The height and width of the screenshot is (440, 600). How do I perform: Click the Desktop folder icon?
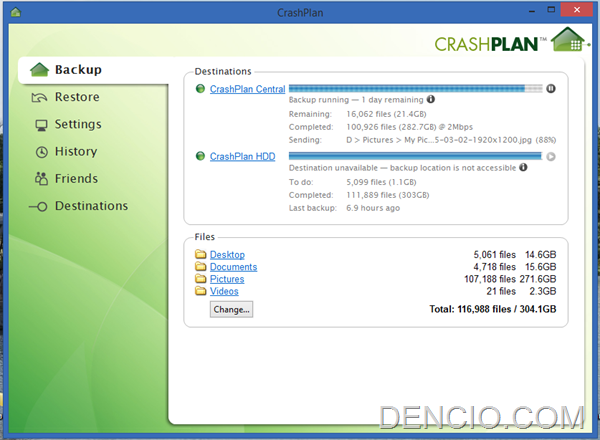pyautogui.click(x=201, y=254)
